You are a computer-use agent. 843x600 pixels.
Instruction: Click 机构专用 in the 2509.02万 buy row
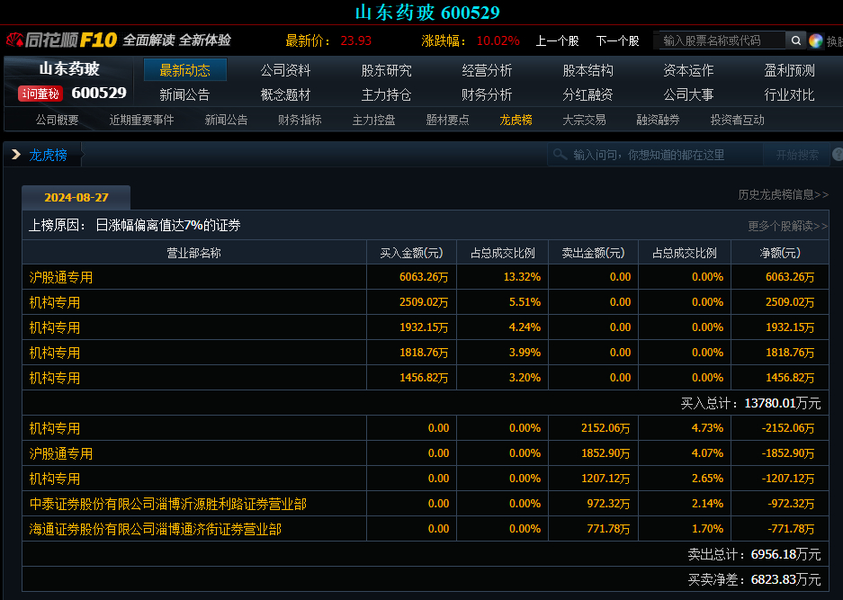pos(54,303)
